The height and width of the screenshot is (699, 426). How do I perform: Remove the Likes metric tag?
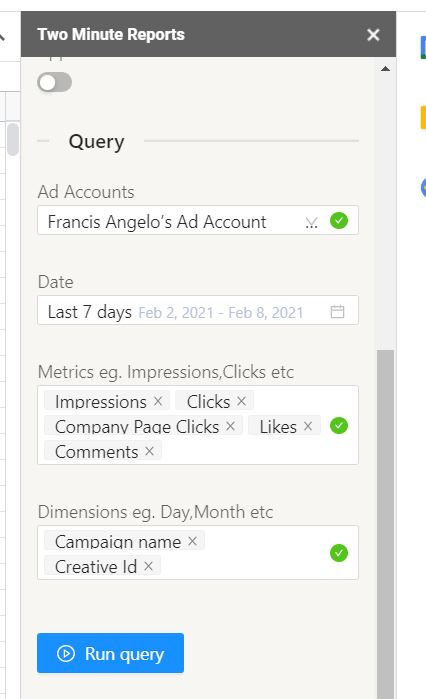308,426
